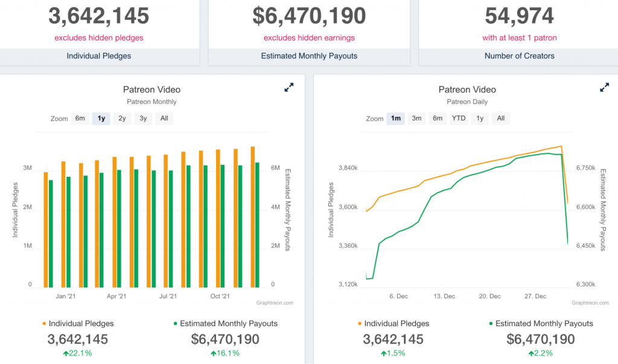Click the Apr '21 axis label

click(x=116, y=296)
